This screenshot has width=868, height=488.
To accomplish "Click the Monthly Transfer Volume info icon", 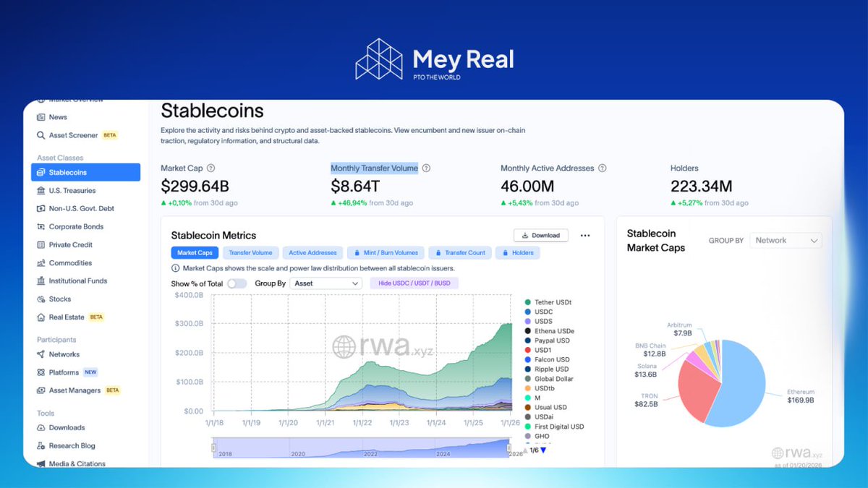I will [426, 168].
